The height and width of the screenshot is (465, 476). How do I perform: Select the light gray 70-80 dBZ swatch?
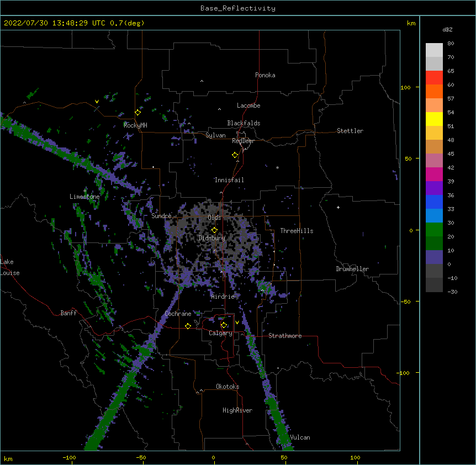click(434, 50)
